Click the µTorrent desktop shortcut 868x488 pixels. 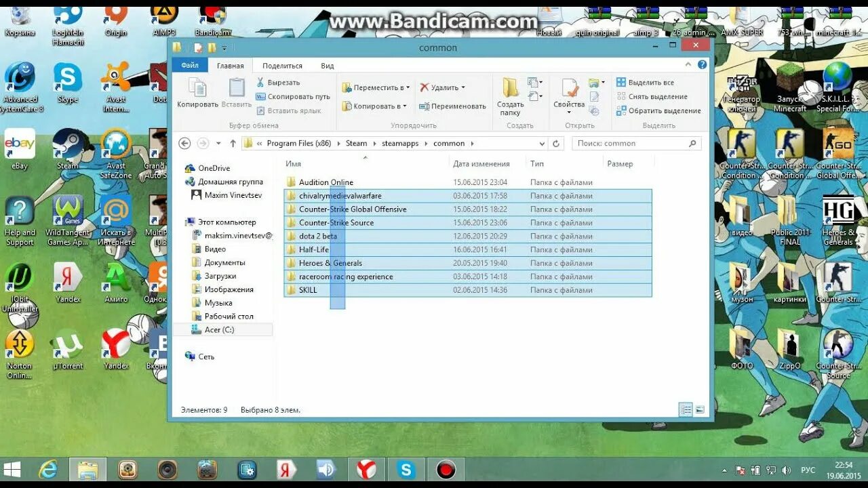[68, 350]
